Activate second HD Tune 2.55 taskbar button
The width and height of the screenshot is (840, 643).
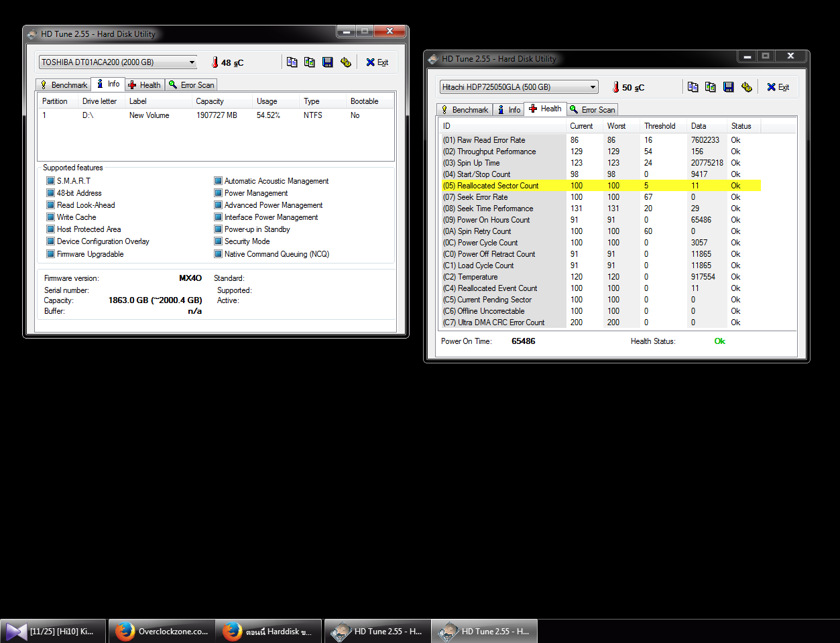(484, 631)
